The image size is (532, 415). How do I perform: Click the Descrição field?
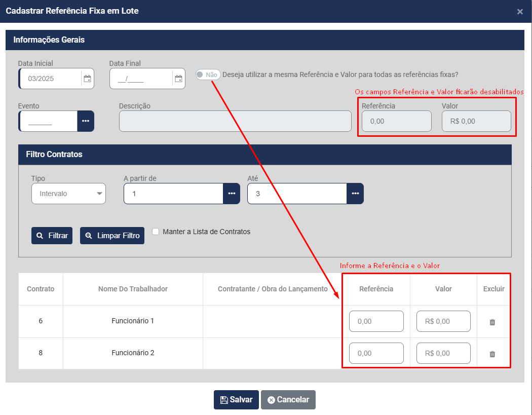point(235,121)
